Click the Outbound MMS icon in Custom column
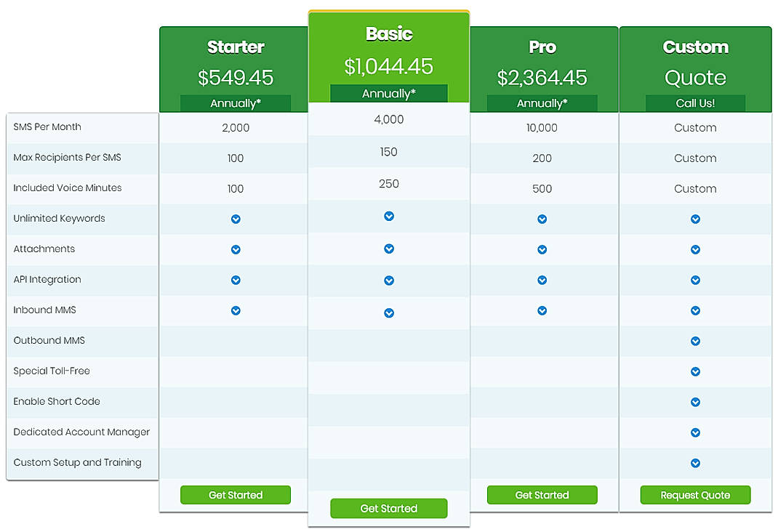778x532 pixels. 696,341
